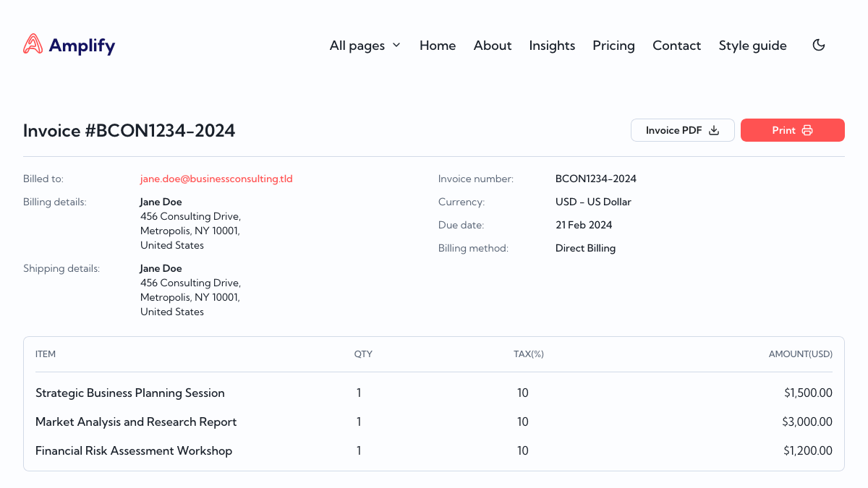Email jane.doe@businessconsulting.tld
Viewport: 868px width, 488px height.
click(216, 179)
